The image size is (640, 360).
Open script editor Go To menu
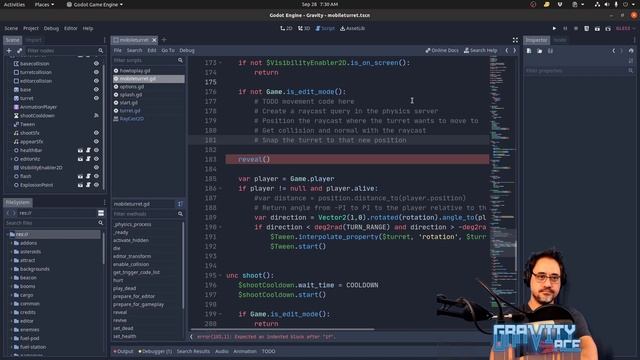168,51
